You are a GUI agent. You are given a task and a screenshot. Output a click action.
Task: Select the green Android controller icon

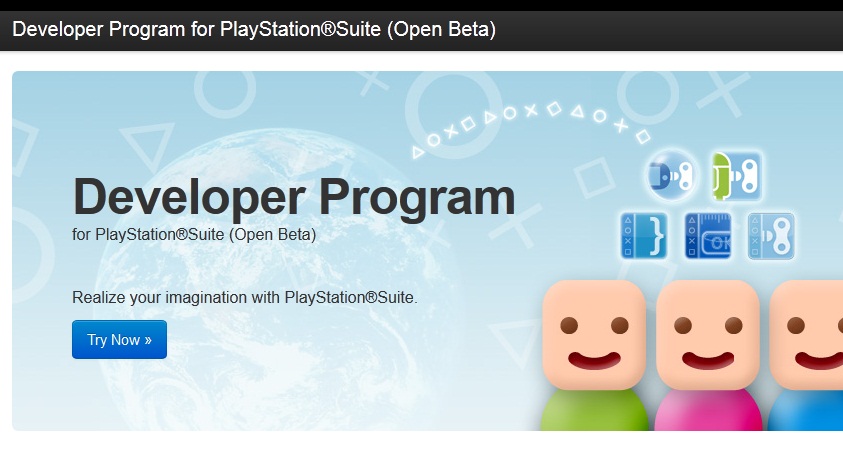pos(736,176)
